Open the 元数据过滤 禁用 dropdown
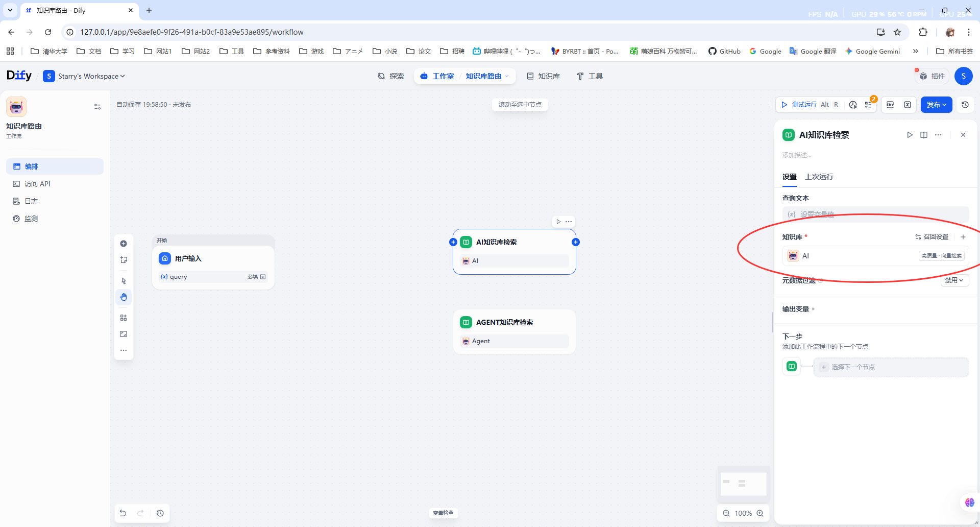Screen dimensions: 980x527 pyautogui.click(x=954, y=280)
